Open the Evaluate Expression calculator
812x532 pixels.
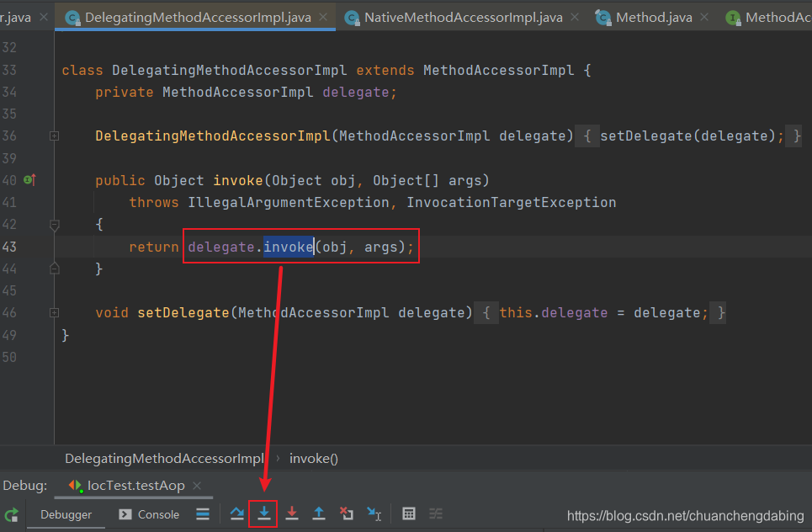point(409,513)
